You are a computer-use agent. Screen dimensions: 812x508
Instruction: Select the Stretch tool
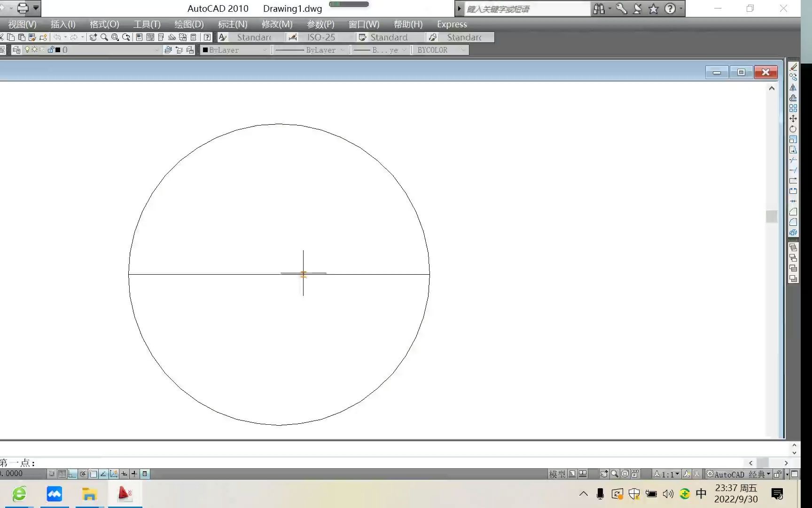tap(793, 150)
